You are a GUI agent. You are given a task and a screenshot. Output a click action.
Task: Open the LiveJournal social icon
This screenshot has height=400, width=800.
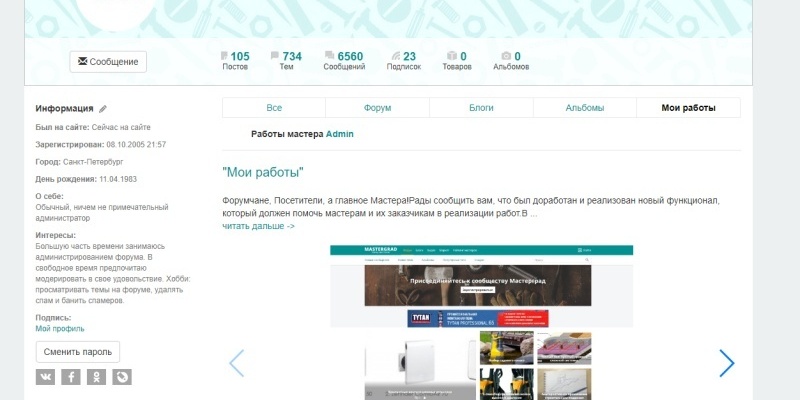[x=122, y=377]
